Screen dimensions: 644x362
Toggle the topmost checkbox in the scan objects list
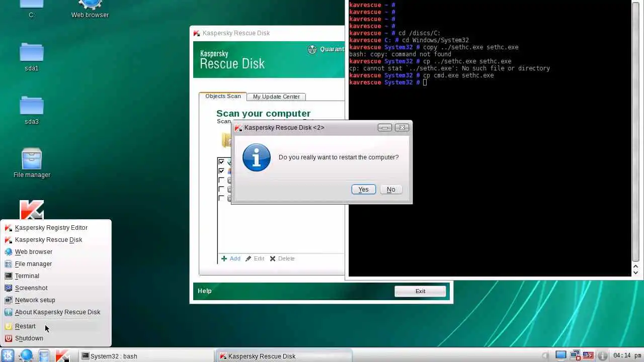(x=221, y=162)
